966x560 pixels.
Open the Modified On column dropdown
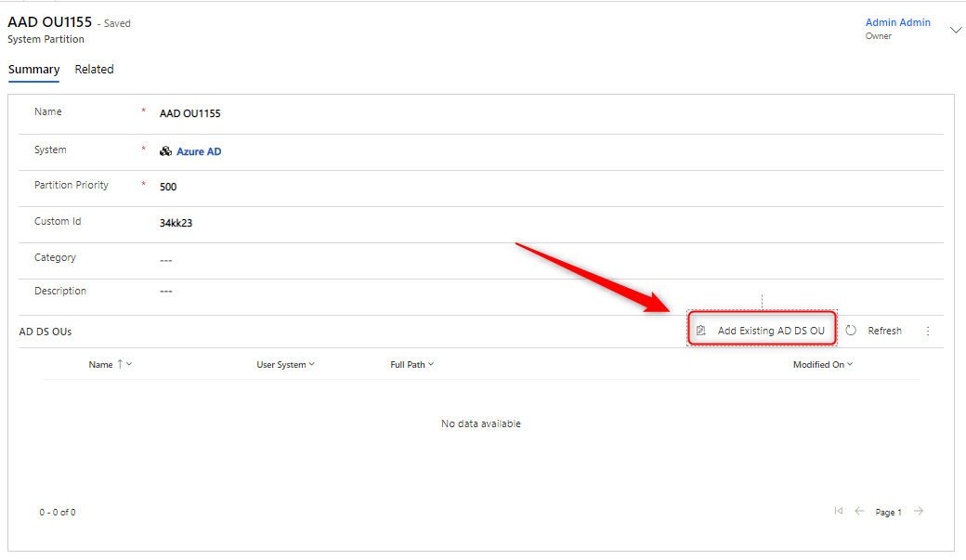(822, 365)
